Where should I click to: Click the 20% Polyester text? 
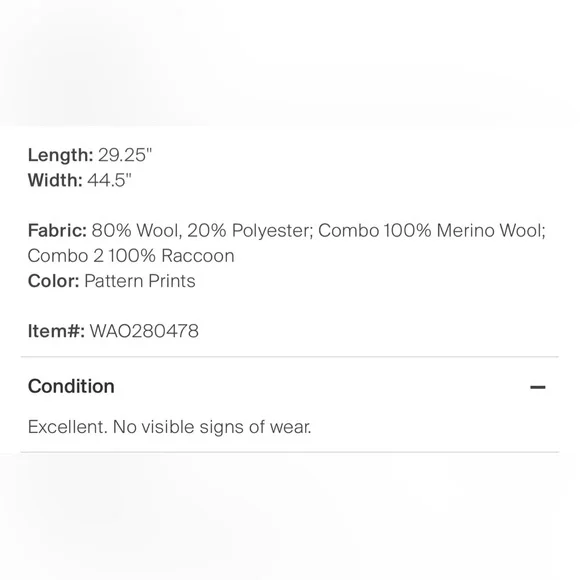[250, 230]
